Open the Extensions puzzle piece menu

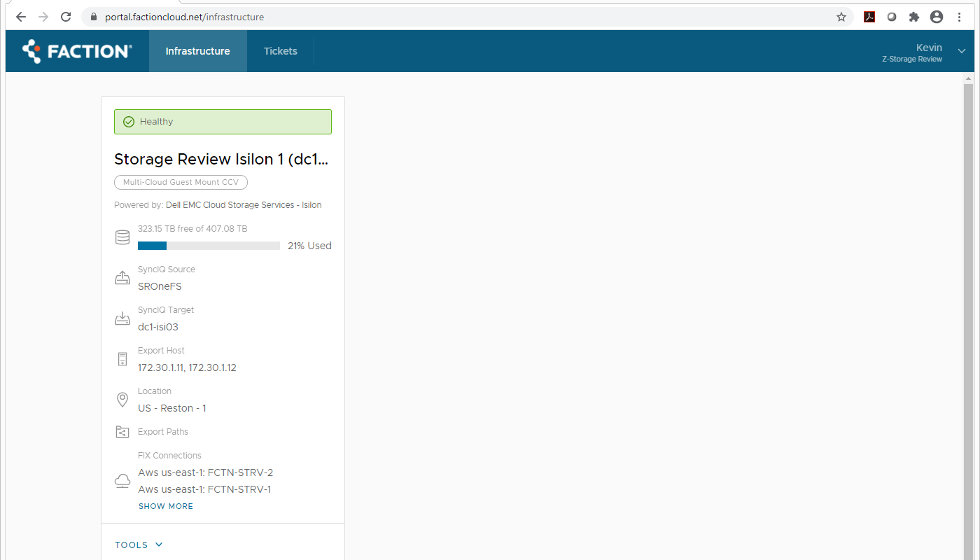(914, 17)
